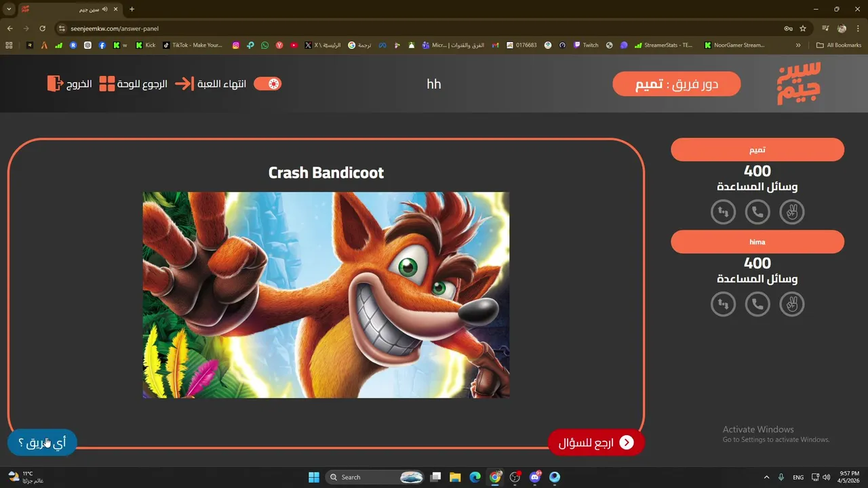
Task: Open the Instagram bookmark icon
Action: [236, 45]
